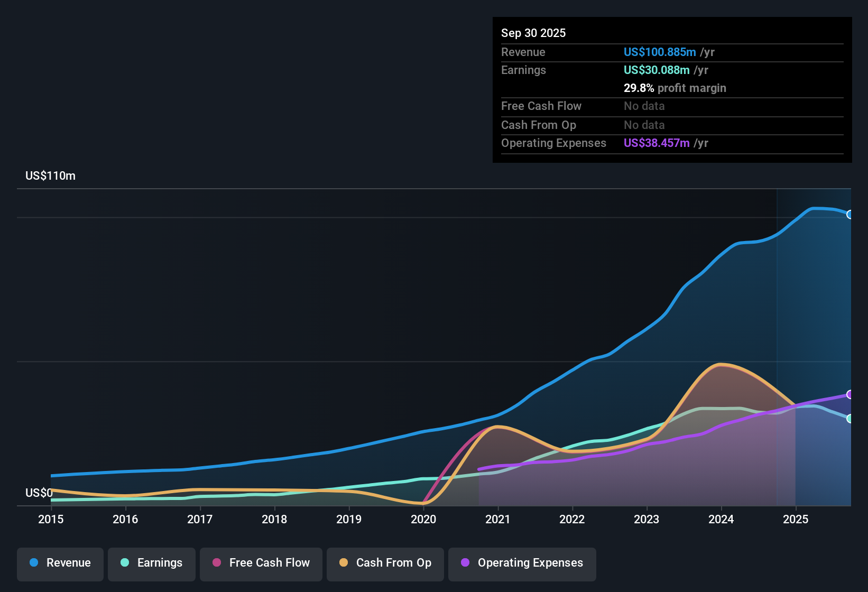Click the blue Revenue legend dot
The width and height of the screenshot is (868, 592).
pos(34,562)
